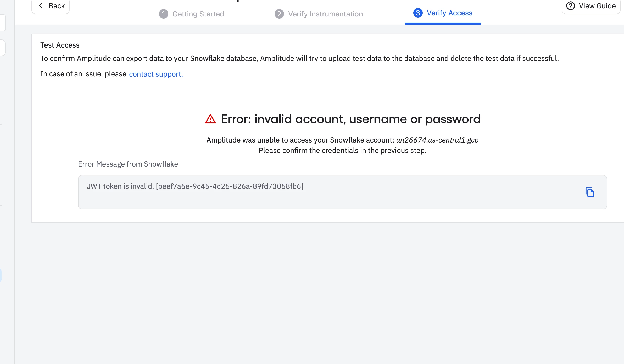Click the question mark help icon

coord(571,6)
